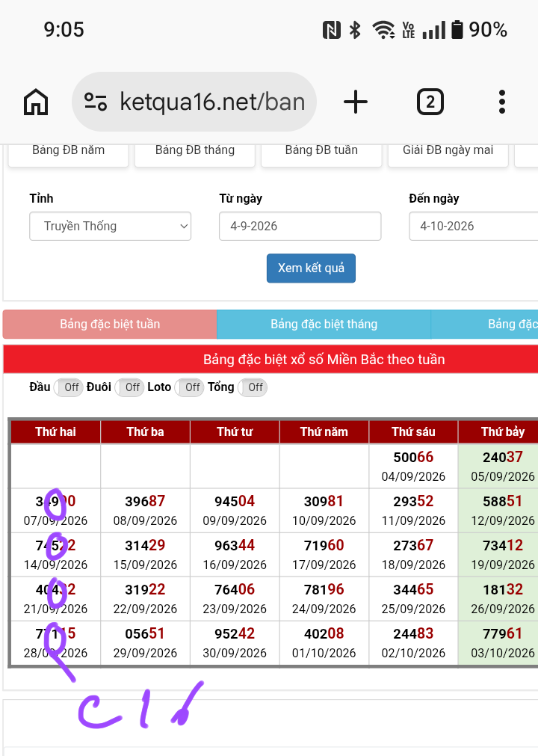Open the browser three-dot menu

tap(502, 102)
